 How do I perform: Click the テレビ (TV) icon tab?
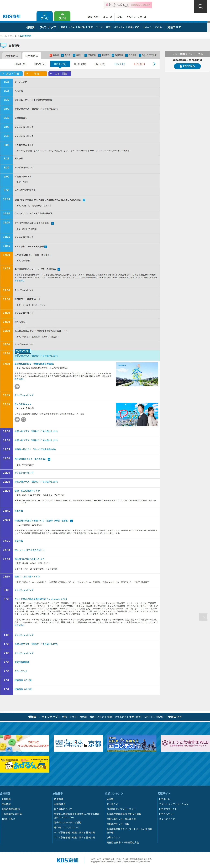coord(45,16)
